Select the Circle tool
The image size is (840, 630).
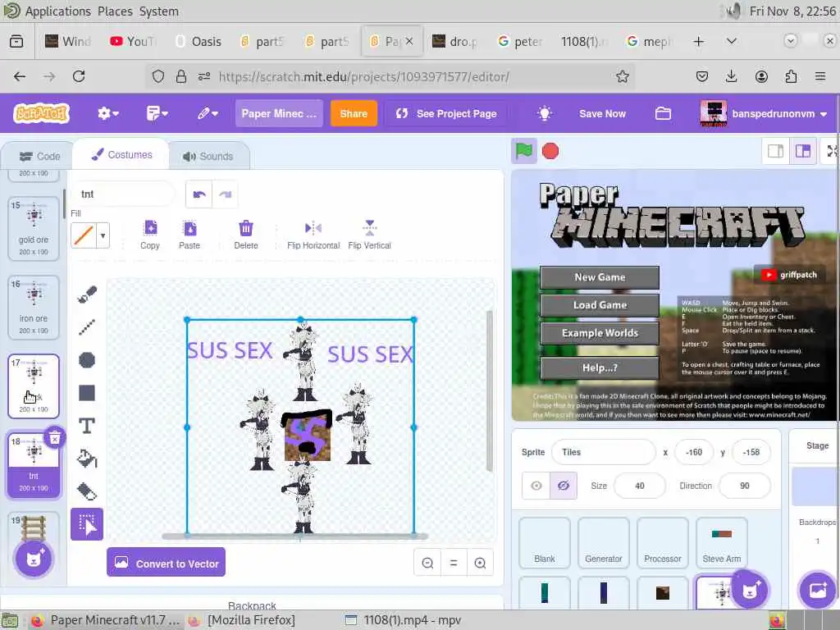87,360
